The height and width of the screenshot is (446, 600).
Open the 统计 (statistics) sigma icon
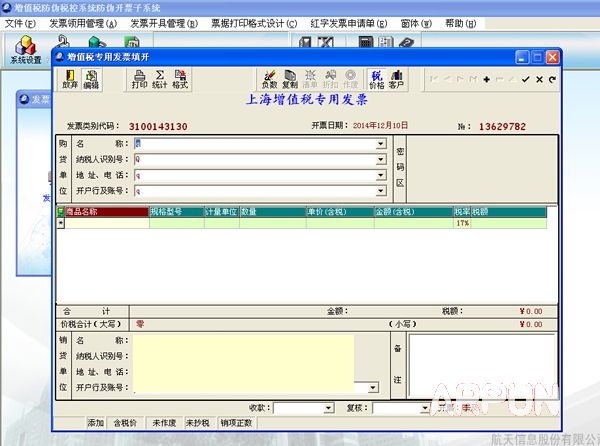159,79
